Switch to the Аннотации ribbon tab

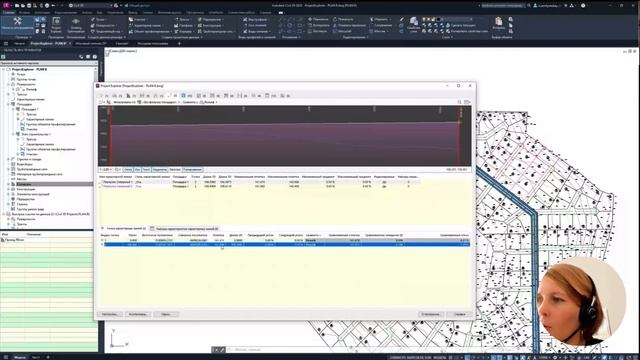tap(42, 13)
